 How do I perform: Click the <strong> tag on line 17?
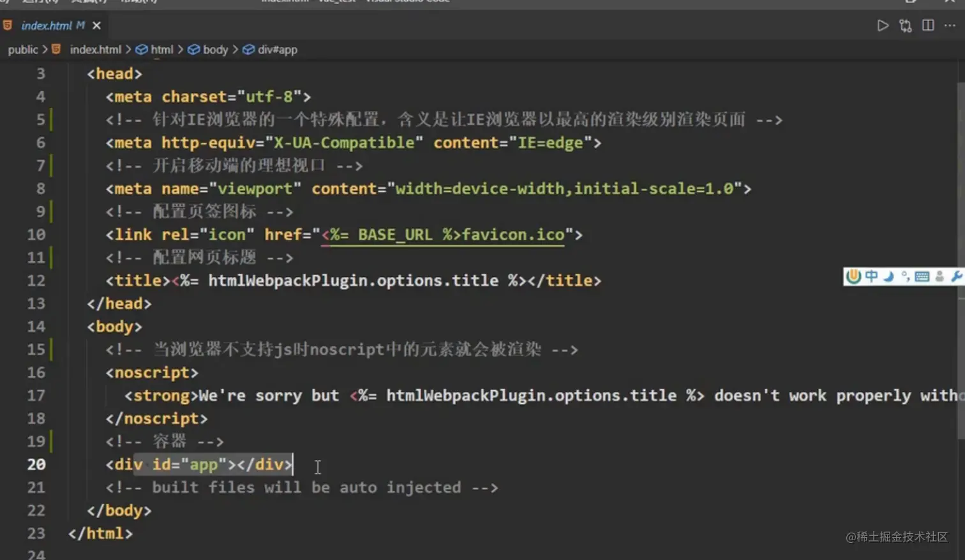(161, 395)
